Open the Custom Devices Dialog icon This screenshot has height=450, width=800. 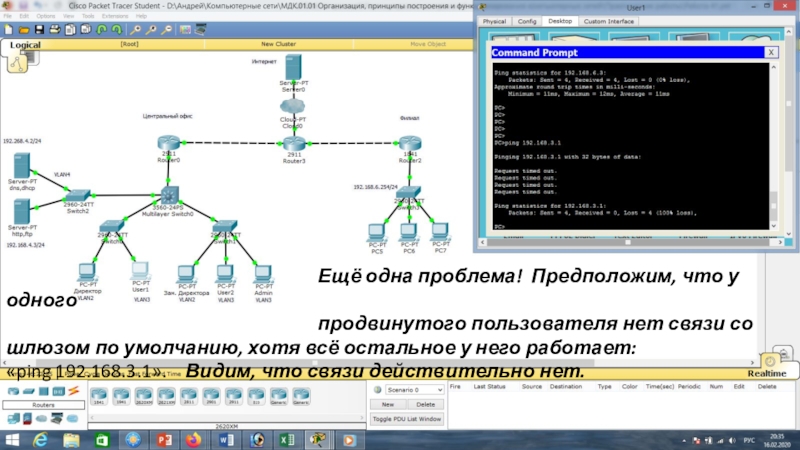click(201, 30)
